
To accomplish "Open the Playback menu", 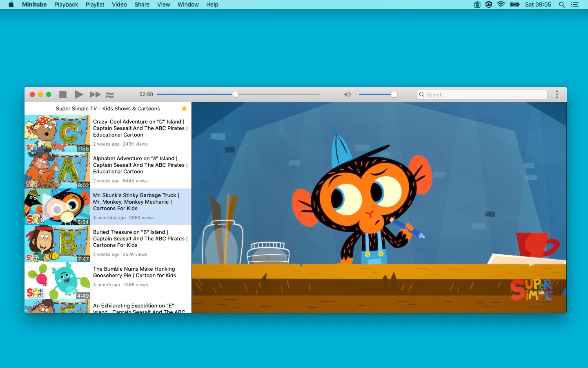I will [x=66, y=4].
